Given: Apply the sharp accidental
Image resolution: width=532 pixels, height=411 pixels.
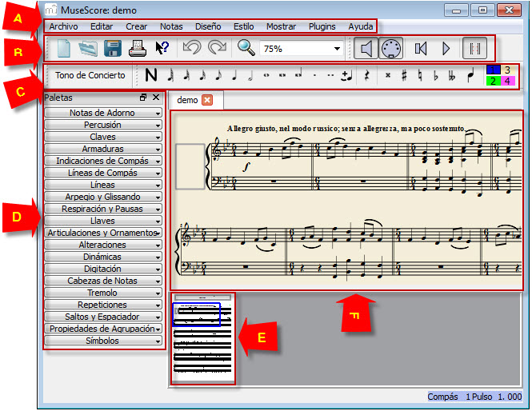Looking at the screenshot, I should point(404,75).
